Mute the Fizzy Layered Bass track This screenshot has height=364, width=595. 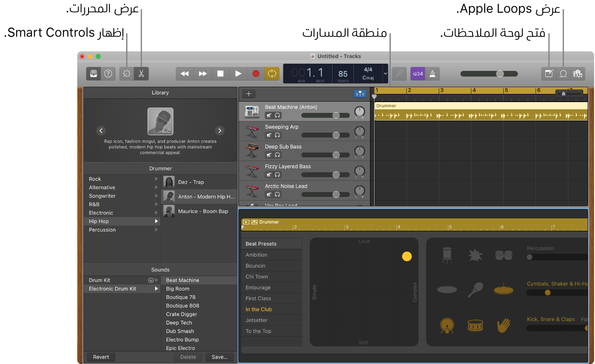click(x=269, y=174)
